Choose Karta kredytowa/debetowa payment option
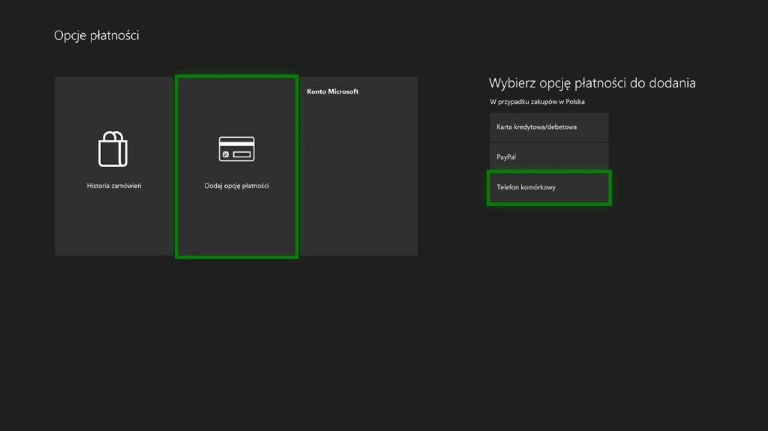Viewport: 768px width, 431px height. point(548,127)
